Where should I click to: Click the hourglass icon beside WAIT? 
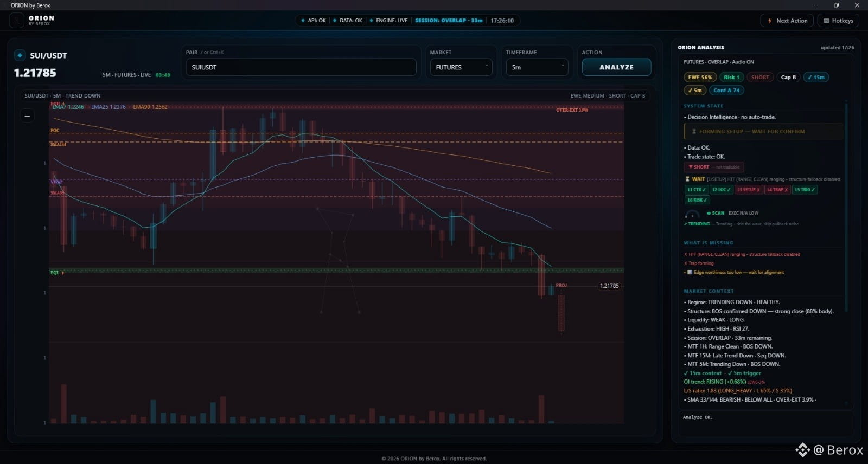pos(687,179)
